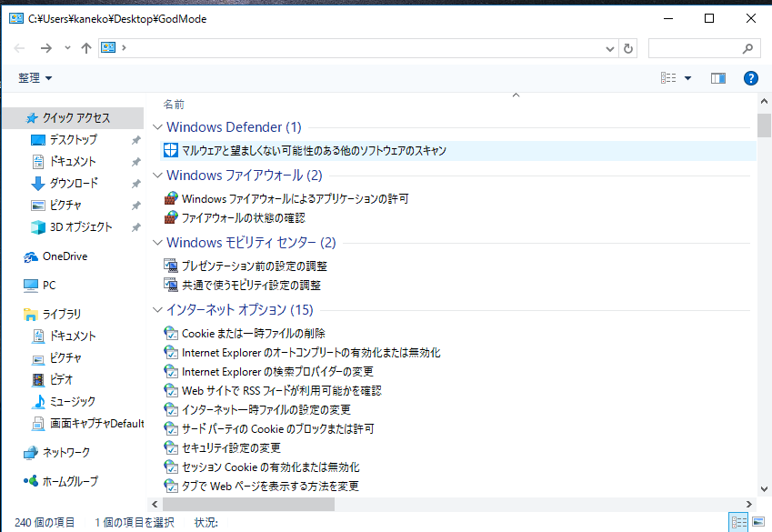The height and width of the screenshot is (532, 772).
Task: Click the Windows Defender shield icon
Action: [x=170, y=149]
